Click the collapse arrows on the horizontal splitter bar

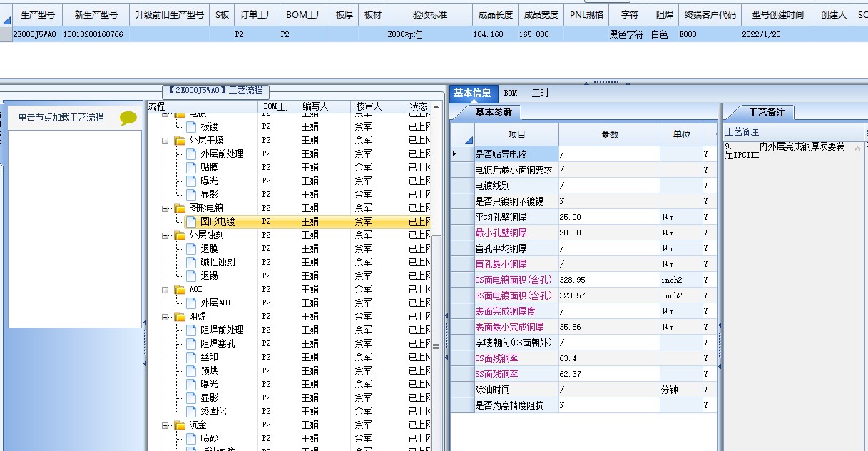point(606,83)
